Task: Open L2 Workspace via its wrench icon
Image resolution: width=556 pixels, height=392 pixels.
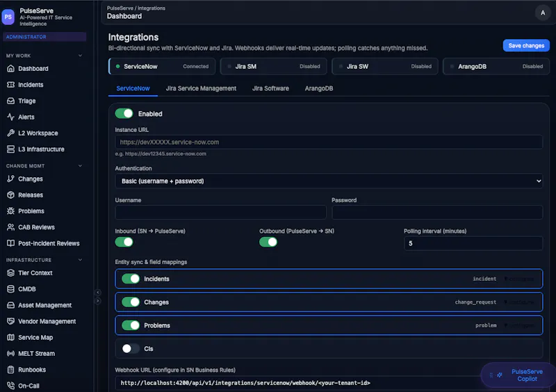Action: (10, 133)
